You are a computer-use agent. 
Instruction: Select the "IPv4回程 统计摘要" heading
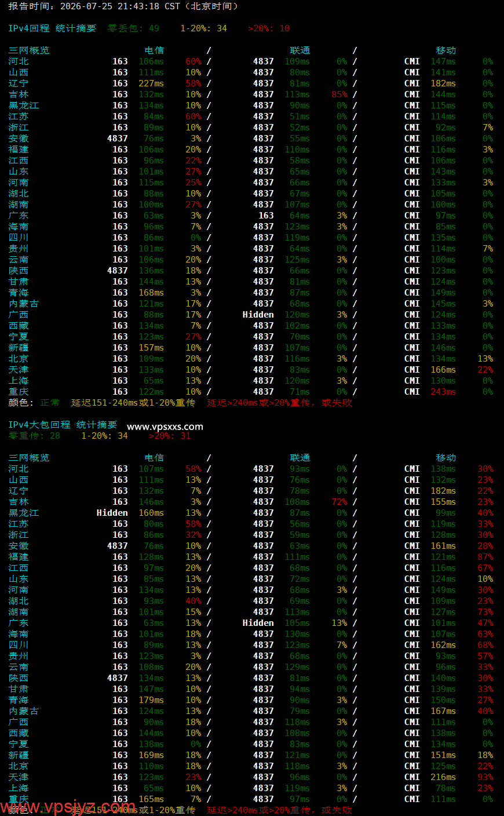tap(52, 28)
